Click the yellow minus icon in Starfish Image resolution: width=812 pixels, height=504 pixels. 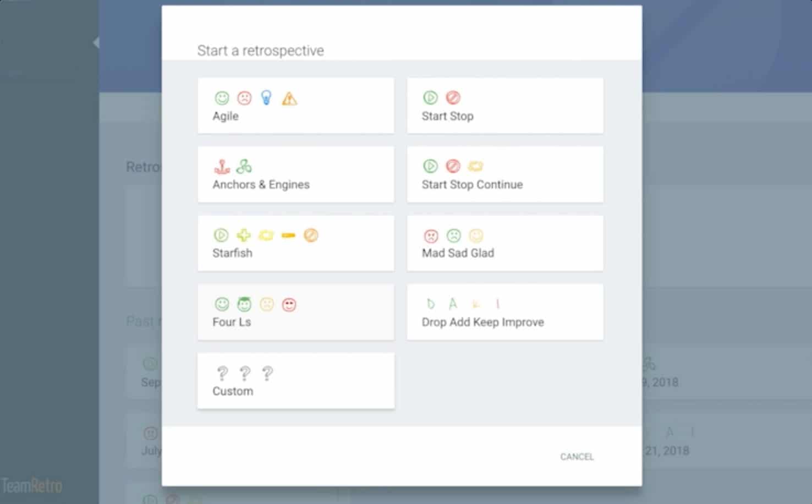[288, 235]
